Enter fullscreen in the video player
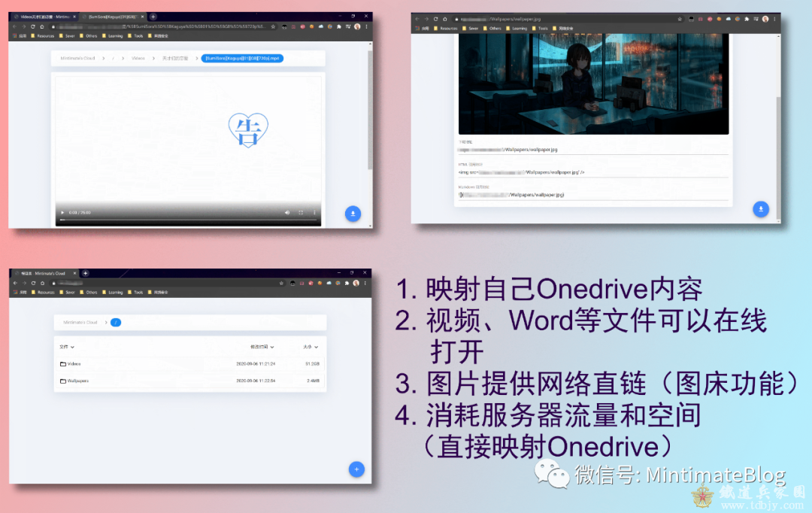The height and width of the screenshot is (513, 812). [301, 212]
